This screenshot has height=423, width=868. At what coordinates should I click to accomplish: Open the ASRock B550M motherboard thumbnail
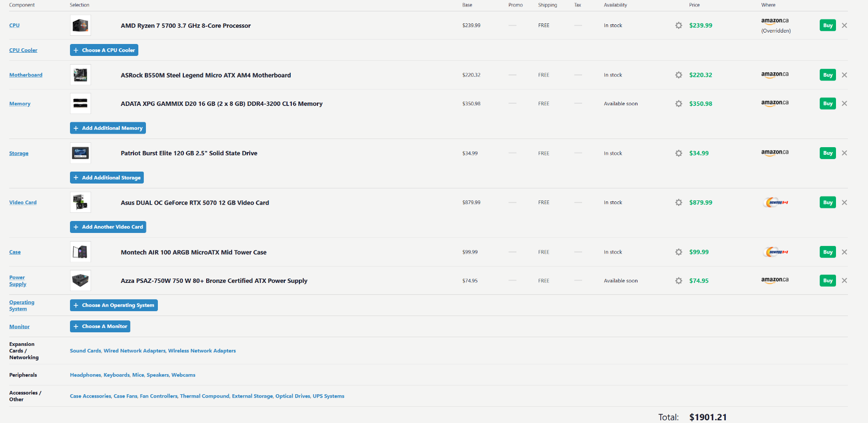pos(80,75)
